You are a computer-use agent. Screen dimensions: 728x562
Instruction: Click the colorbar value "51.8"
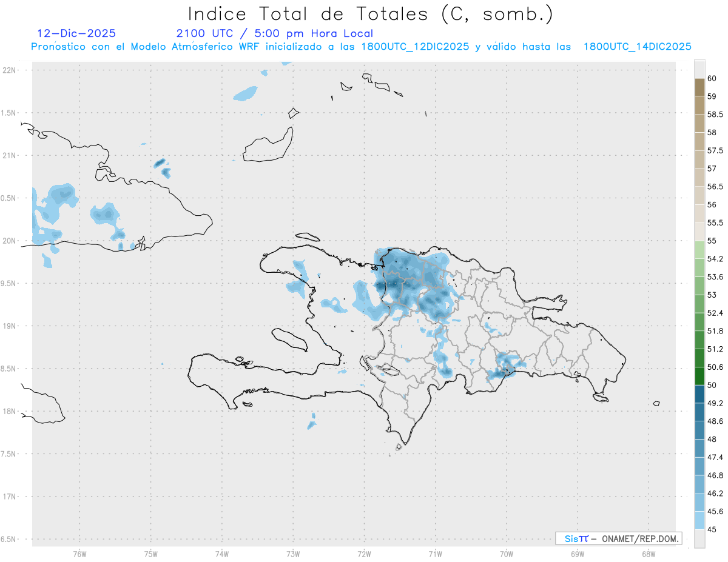715,331
